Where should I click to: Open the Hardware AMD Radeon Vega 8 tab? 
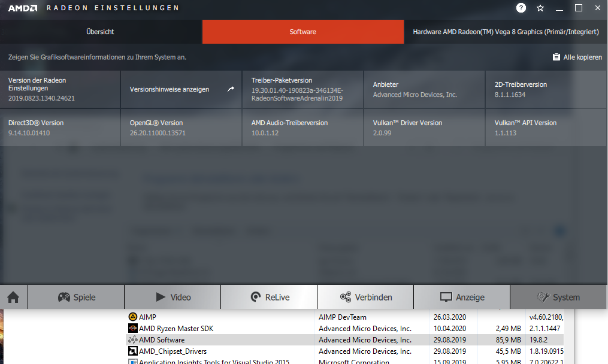click(506, 32)
